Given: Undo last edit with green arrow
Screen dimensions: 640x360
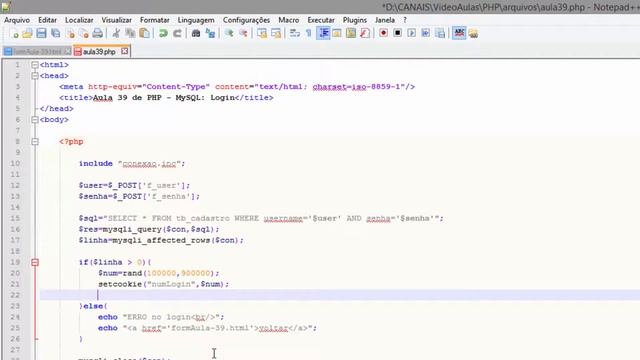Looking at the screenshot, I should coord(163,33).
